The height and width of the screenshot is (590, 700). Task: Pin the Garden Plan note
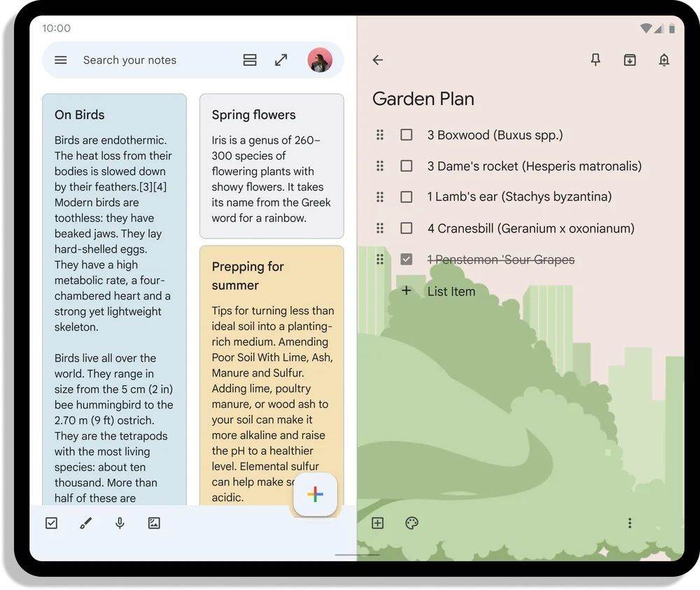pyautogui.click(x=595, y=60)
